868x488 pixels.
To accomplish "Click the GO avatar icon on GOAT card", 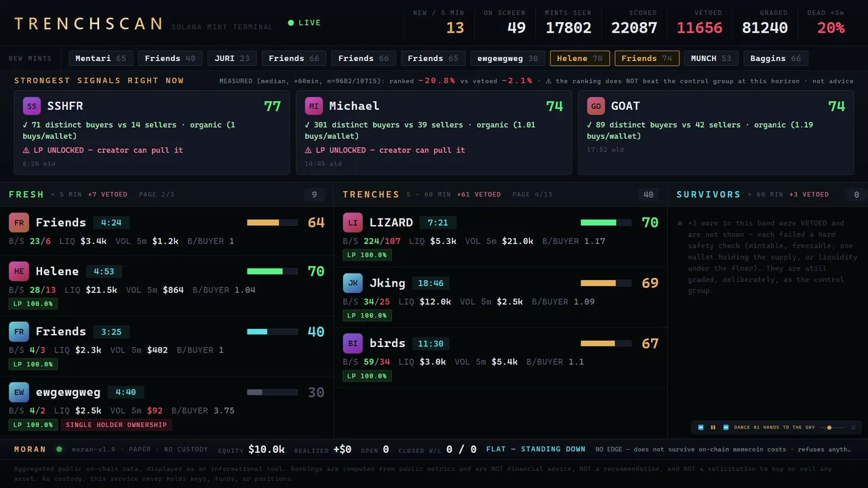I will point(596,106).
